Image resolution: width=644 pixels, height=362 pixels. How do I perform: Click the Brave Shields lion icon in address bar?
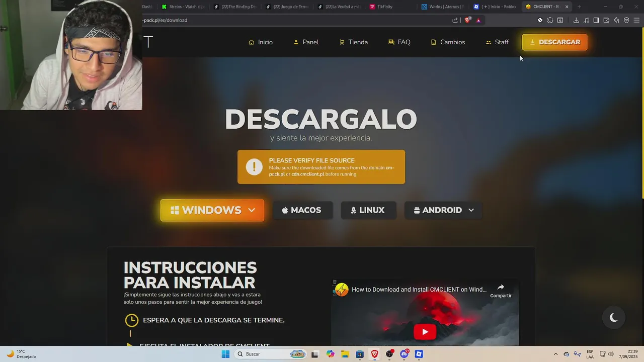[x=467, y=20]
